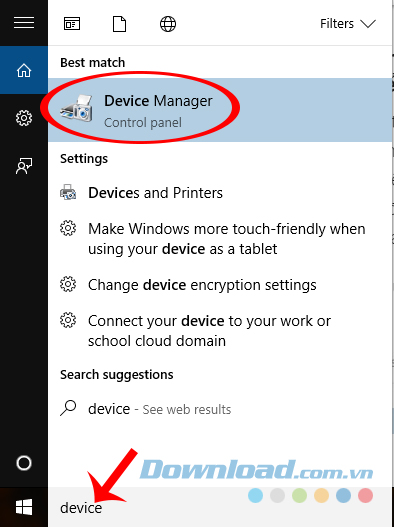Open Device Manager best match result
Viewport: 394px width, 527px height.
[x=220, y=110]
